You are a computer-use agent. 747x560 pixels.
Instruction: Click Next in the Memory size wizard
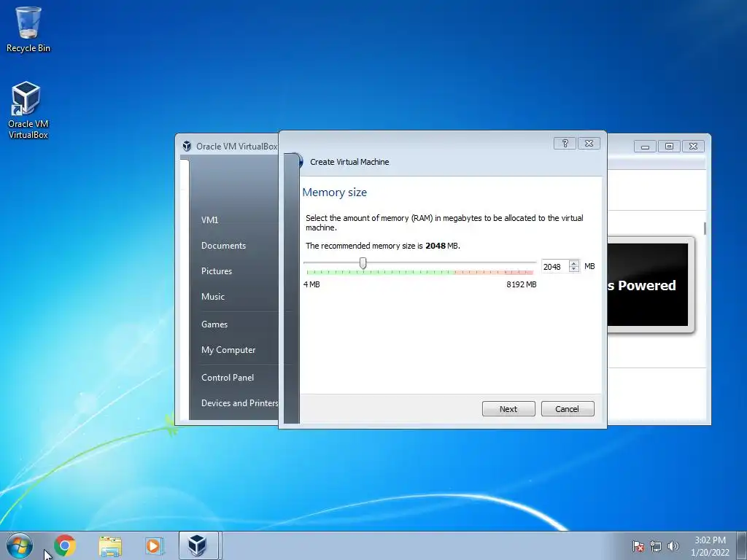click(508, 408)
